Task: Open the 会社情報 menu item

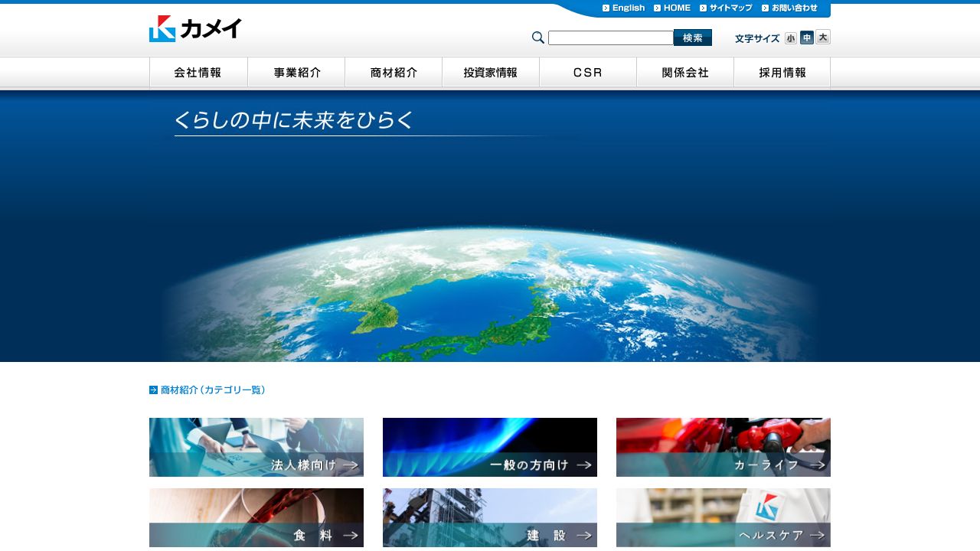Action: (x=198, y=73)
